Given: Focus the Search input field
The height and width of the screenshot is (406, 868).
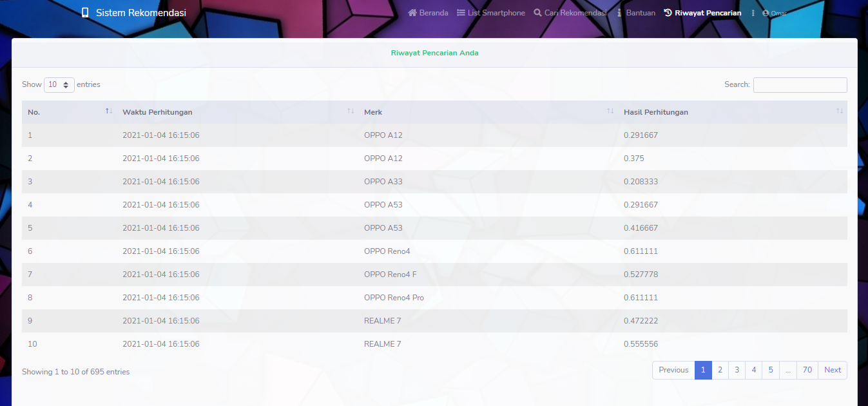Looking at the screenshot, I should [800, 85].
